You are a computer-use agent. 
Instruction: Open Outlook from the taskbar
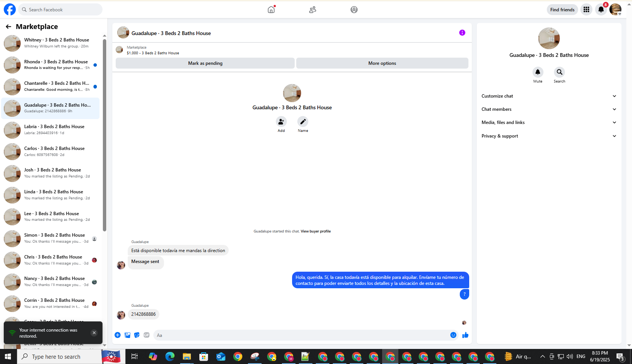click(221, 356)
